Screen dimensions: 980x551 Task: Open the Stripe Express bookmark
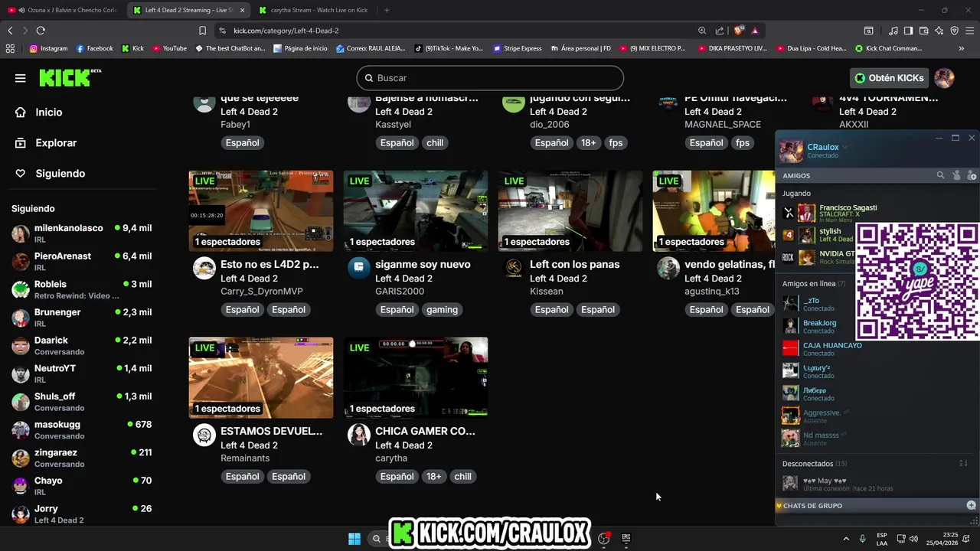[517, 48]
